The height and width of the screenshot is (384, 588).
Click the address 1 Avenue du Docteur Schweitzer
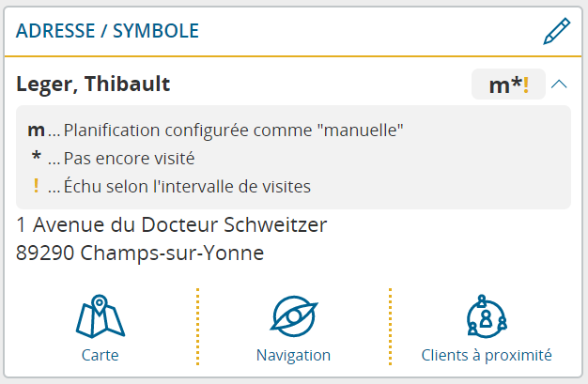(x=172, y=225)
